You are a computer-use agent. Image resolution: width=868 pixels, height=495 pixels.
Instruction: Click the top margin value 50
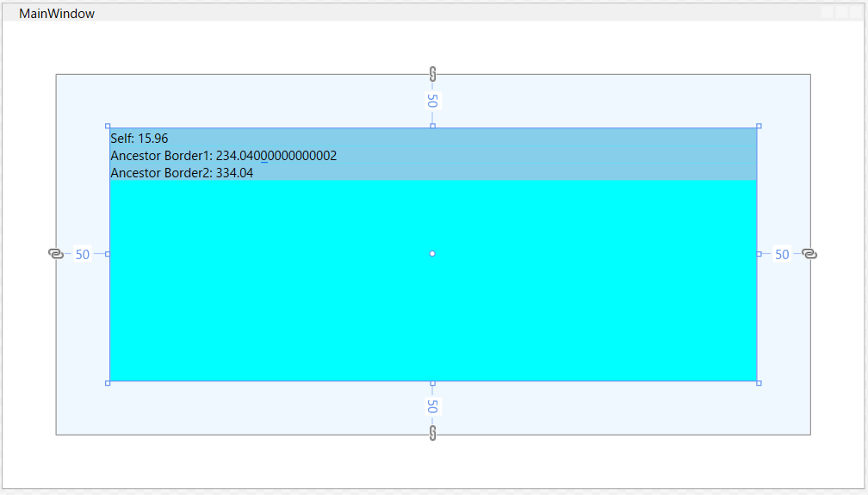432,101
